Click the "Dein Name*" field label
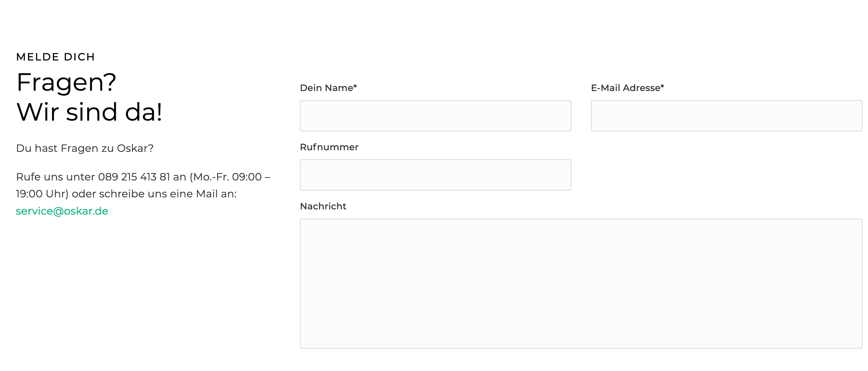The image size is (868, 371). [x=326, y=88]
